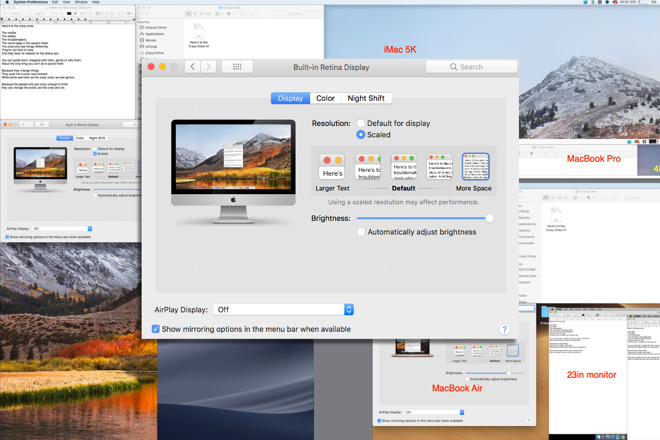Click grid button in left background preferences window
The height and width of the screenshot is (440, 660).
tap(42, 125)
